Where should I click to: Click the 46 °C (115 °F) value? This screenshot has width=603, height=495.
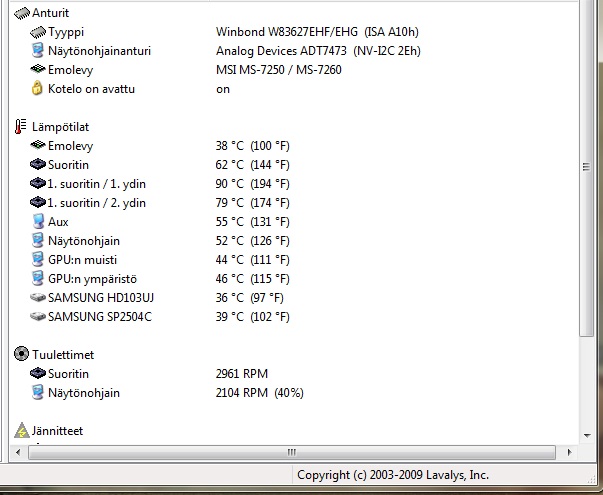[252, 278]
